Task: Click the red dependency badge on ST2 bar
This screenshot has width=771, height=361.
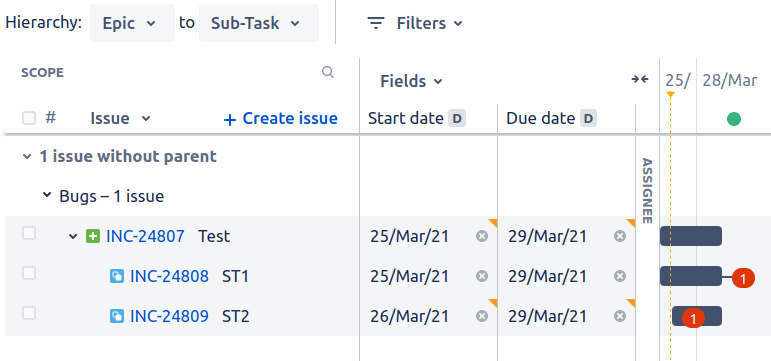Action: [x=693, y=319]
